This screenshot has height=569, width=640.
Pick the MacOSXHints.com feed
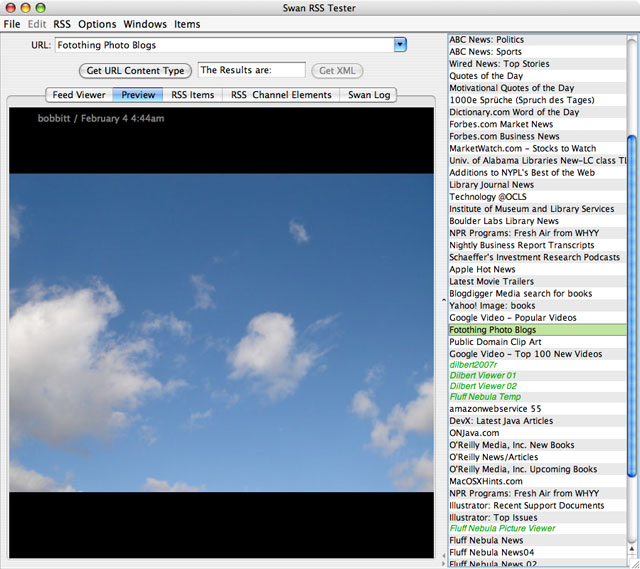(x=487, y=481)
